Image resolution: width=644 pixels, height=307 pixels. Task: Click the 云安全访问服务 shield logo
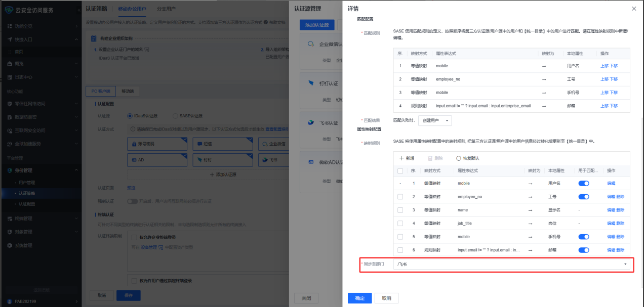tap(9, 10)
